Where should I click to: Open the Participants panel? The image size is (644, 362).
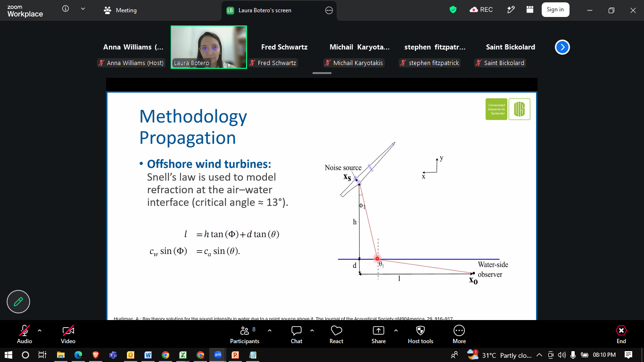click(245, 334)
